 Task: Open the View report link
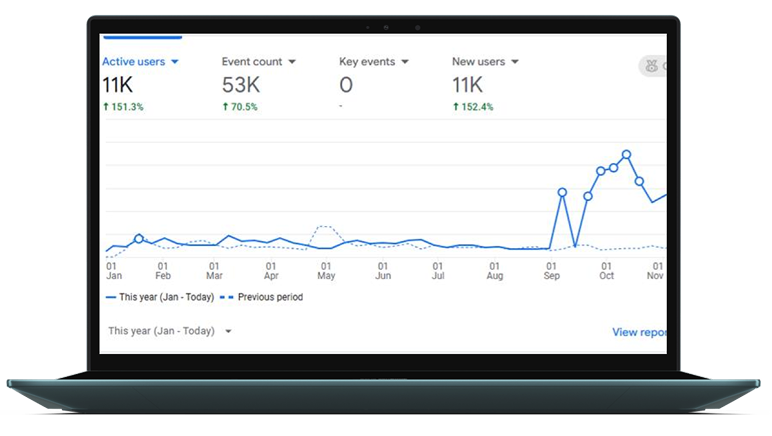pyautogui.click(x=640, y=332)
